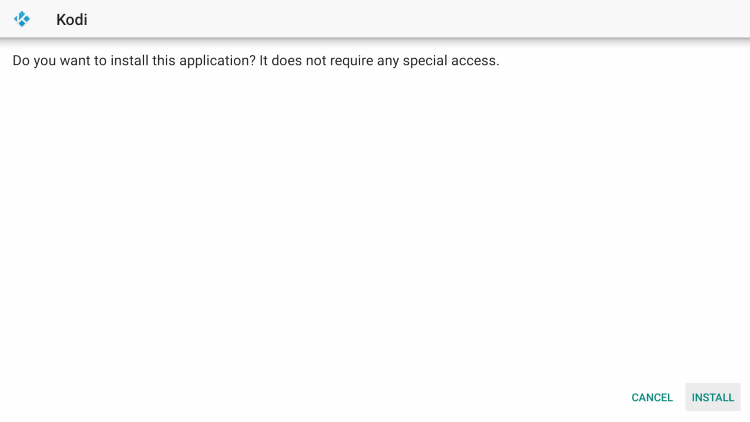
Task: Choose INSTALL to proceed with Kodi
Action: (713, 397)
